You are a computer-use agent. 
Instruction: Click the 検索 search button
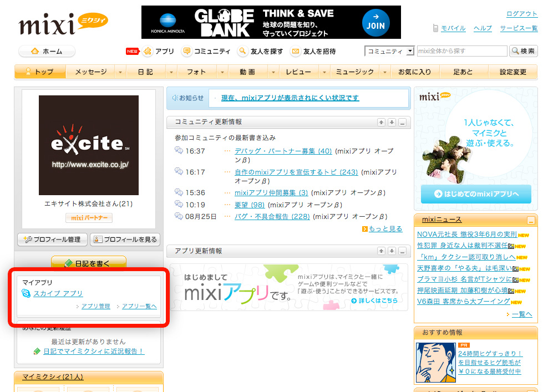[x=523, y=51]
